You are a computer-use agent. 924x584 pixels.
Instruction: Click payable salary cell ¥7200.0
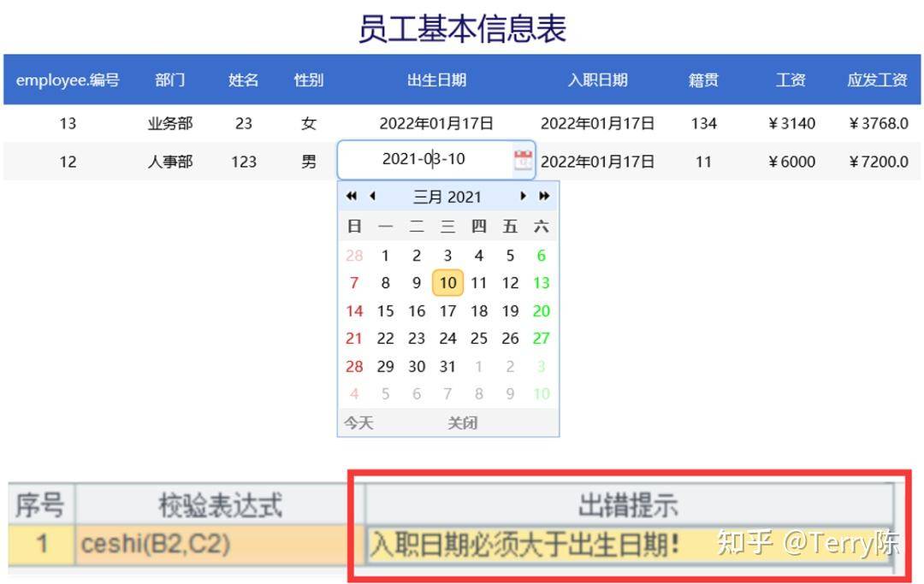(x=879, y=162)
